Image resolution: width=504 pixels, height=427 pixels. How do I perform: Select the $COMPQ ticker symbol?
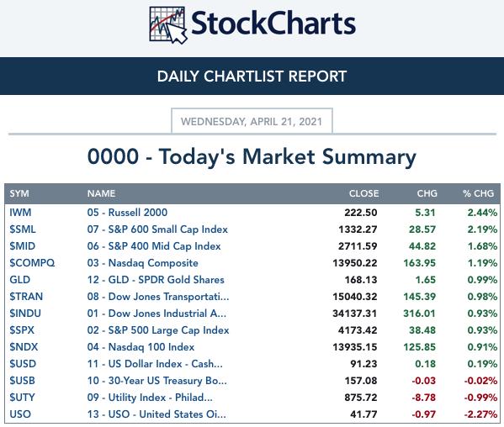pos(32,263)
